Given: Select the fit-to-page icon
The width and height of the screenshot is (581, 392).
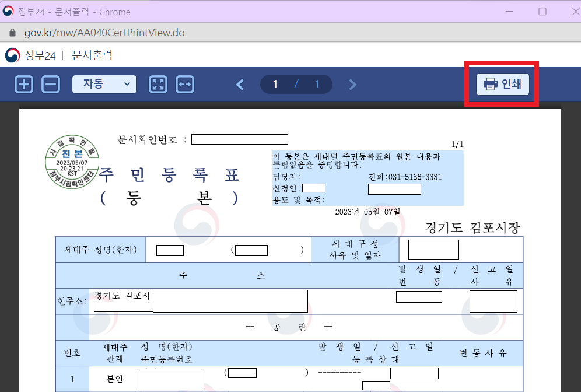Looking at the screenshot, I should click(157, 84).
